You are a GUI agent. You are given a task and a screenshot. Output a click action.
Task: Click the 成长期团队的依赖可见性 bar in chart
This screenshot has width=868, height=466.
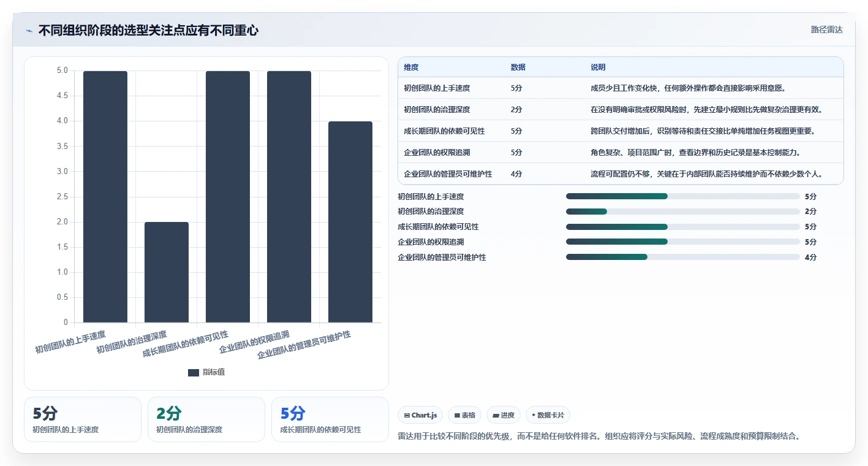coord(228,197)
